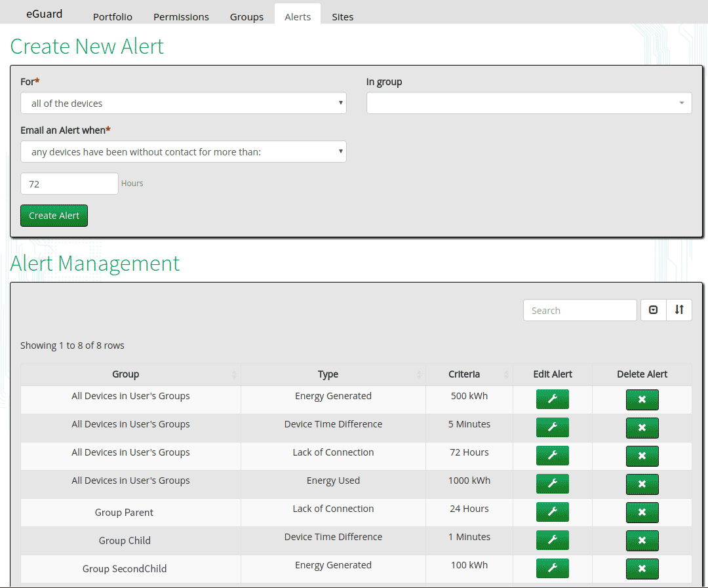The image size is (708, 588).
Task: Edit the Lack of Connection 72 Hours alert
Action: pos(552,455)
